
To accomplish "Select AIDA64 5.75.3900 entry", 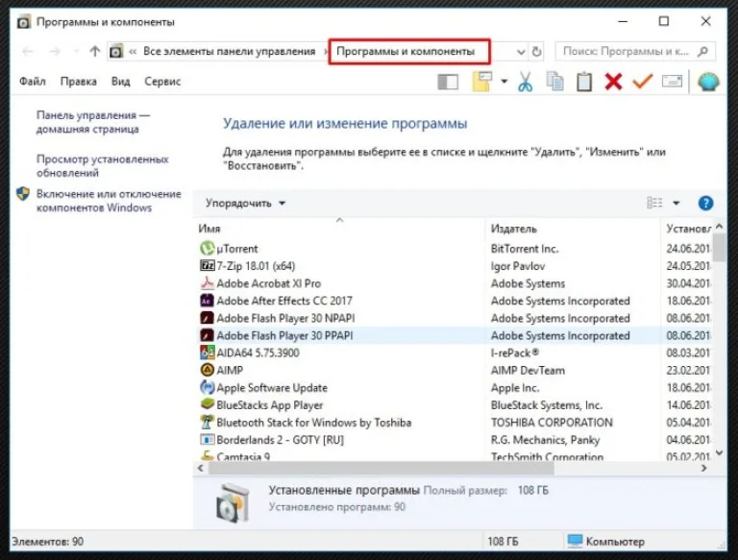I will coord(455,353).
